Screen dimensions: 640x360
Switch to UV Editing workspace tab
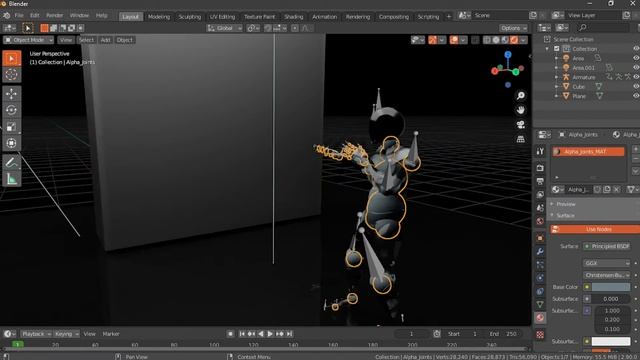click(x=222, y=17)
